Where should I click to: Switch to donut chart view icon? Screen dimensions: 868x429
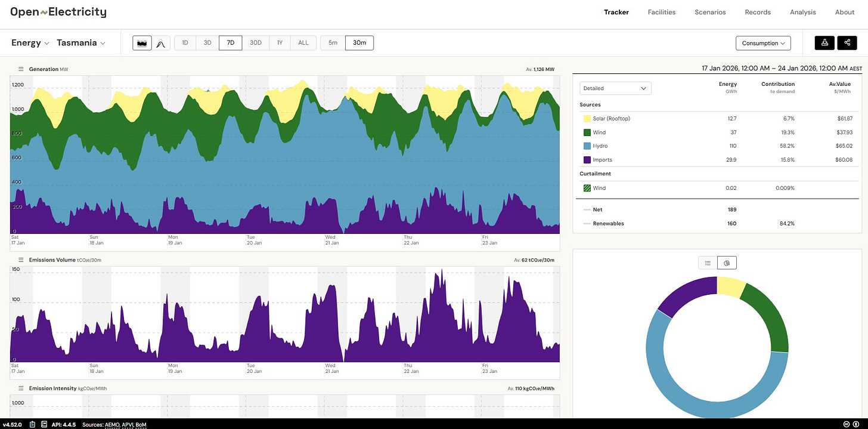[x=727, y=263]
